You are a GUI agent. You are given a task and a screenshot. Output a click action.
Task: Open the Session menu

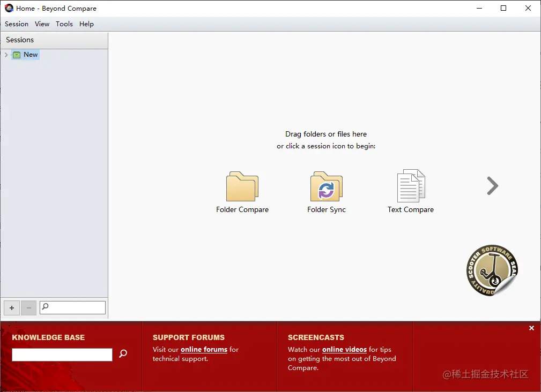[17, 24]
